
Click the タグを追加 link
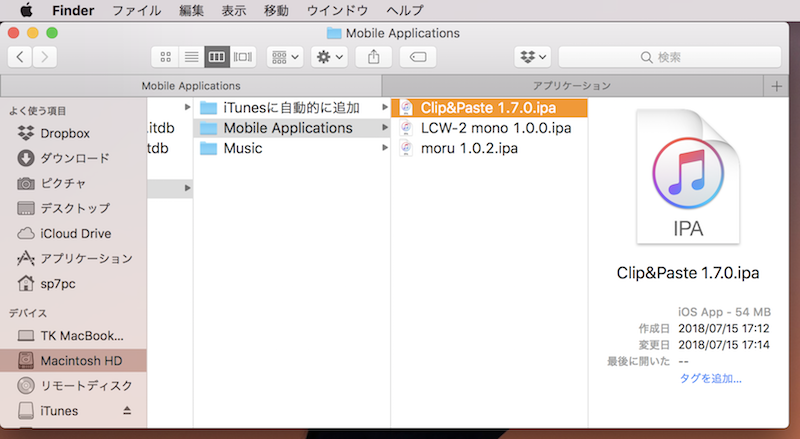710,379
